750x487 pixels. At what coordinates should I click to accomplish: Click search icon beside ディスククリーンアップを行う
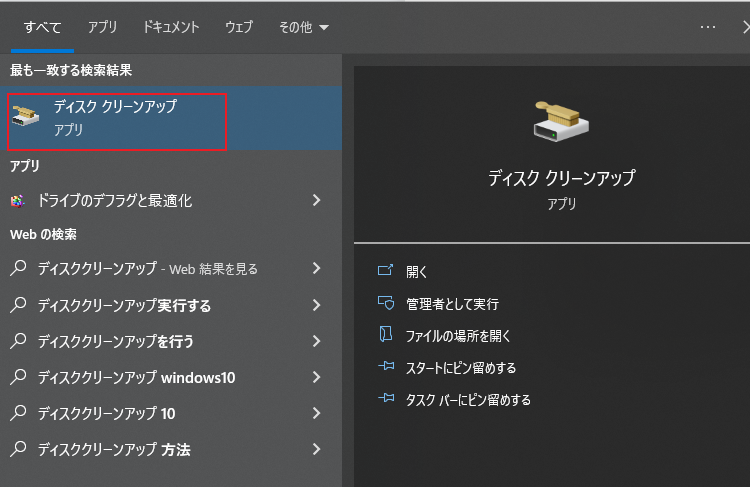coord(18,341)
